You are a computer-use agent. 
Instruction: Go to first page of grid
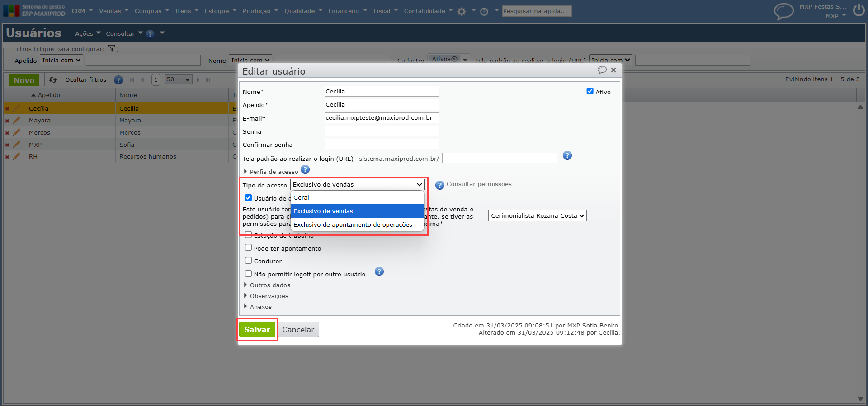(132, 80)
